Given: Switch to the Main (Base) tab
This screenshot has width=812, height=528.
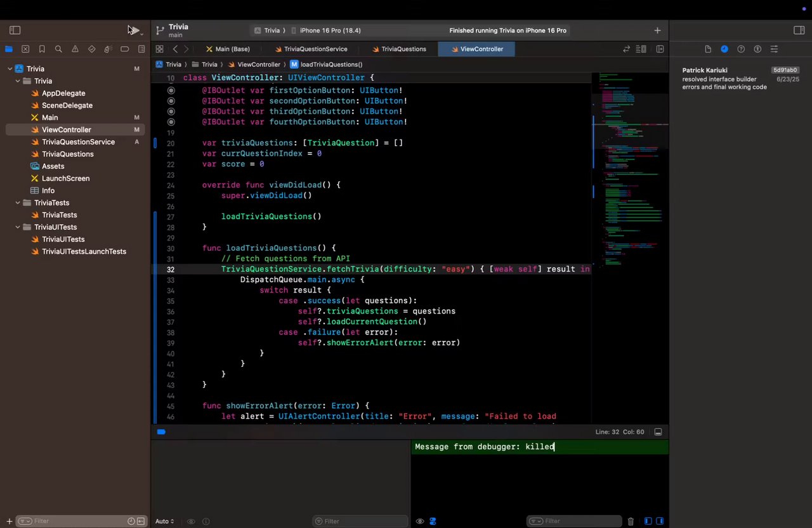Looking at the screenshot, I should click(x=228, y=49).
